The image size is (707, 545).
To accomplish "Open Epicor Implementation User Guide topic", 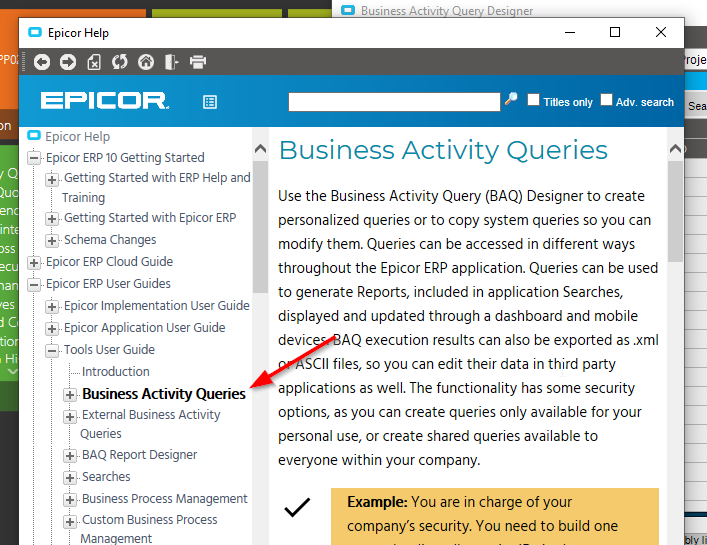I will 156,305.
